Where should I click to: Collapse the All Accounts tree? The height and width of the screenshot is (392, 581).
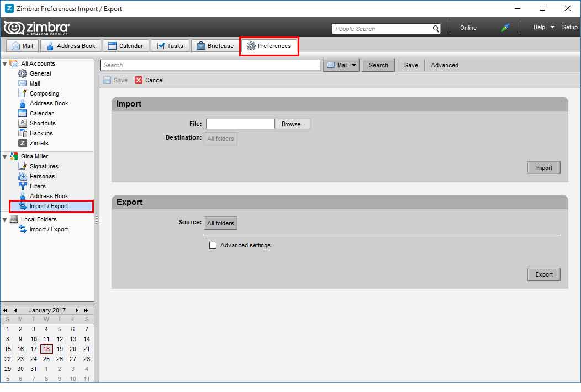[x=4, y=63]
